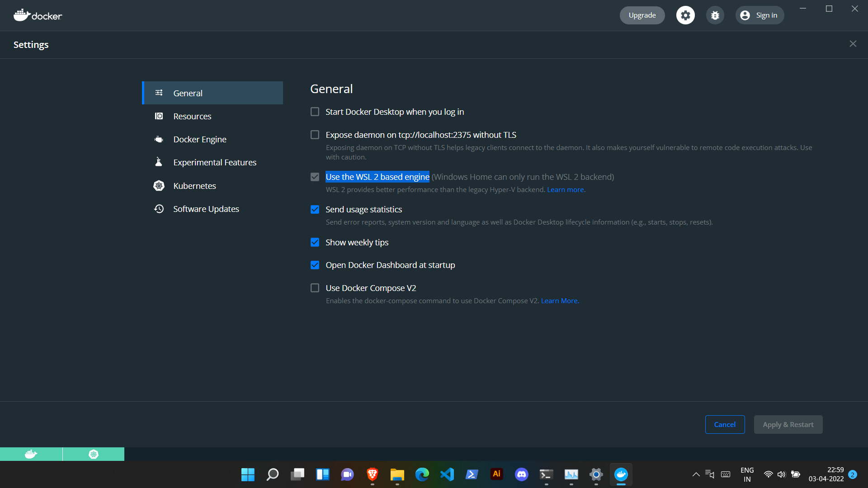
Task: Click the Kubernetes helm icon
Action: click(159, 186)
